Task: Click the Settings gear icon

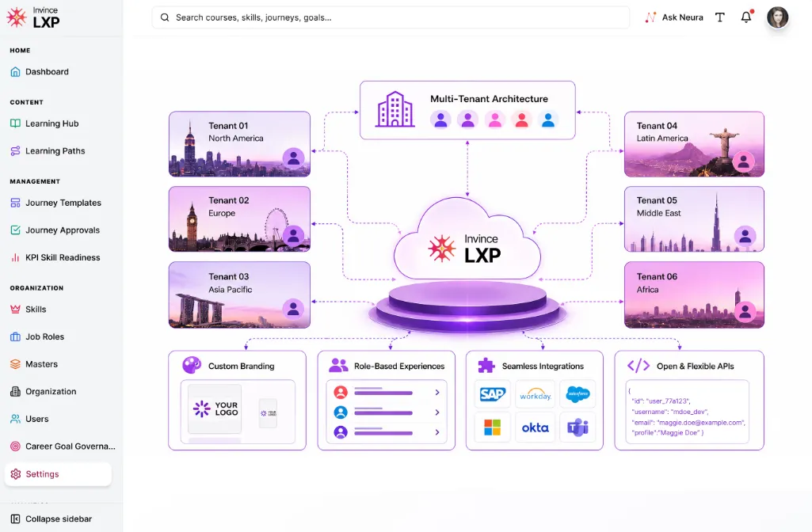Action: click(16, 474)
